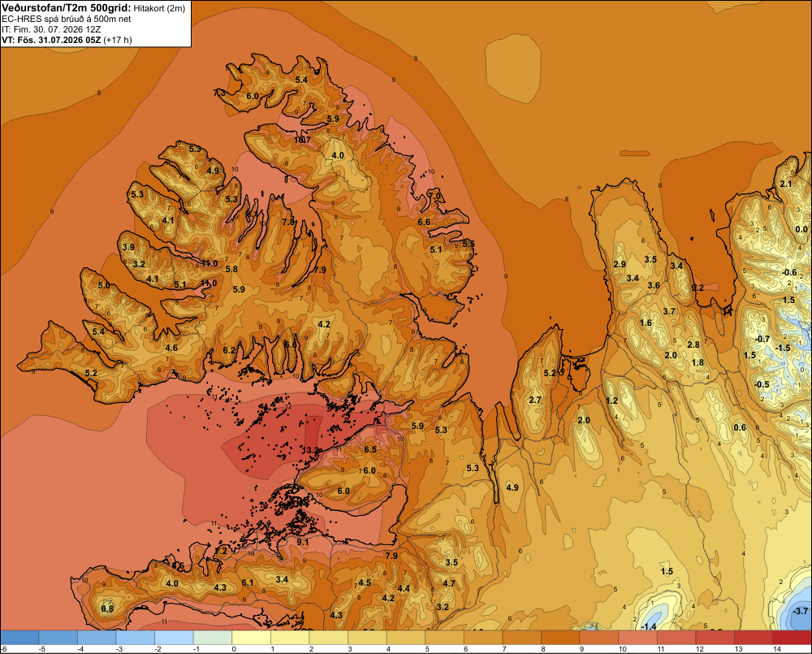Click the 13.2 temperature label on the bay
Image resolution: width=812 pixels, height=654 pixels.
310,450
